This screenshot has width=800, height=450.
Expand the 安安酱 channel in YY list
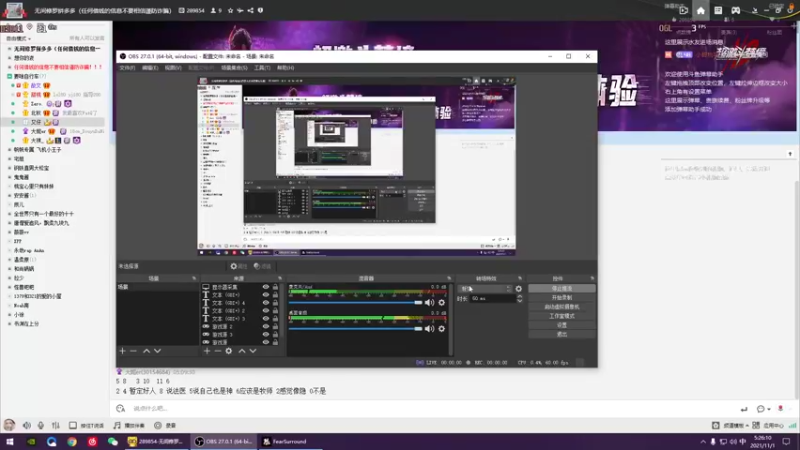pyautogui.click(x=10, y=195)
